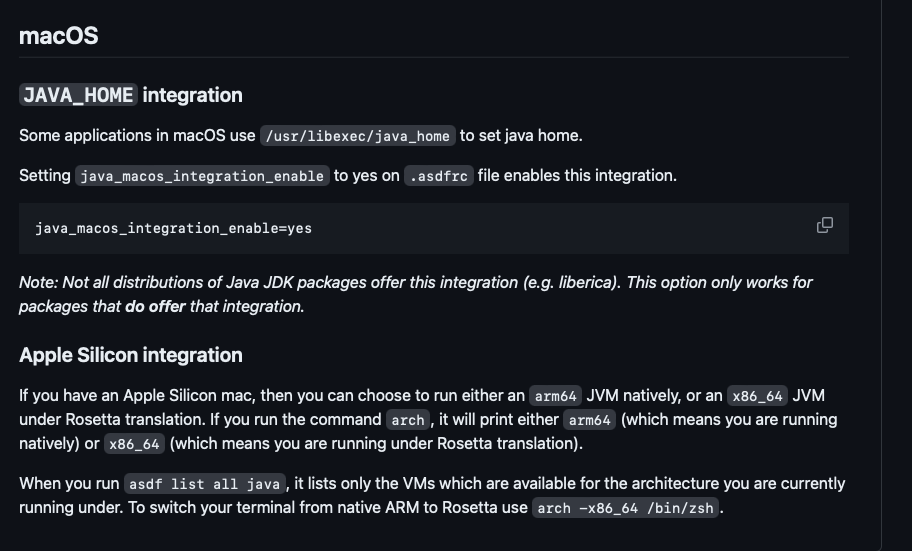The image size is (912, 551).
Task: Copy the java_macos_integration_enable=yes code snippet
Action: (825, 225)
